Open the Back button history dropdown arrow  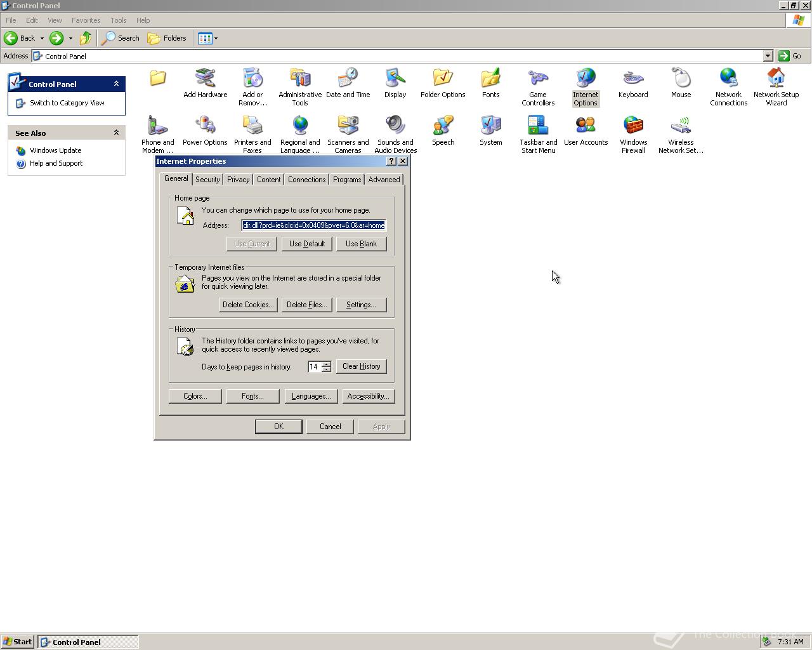pos(42,38)
